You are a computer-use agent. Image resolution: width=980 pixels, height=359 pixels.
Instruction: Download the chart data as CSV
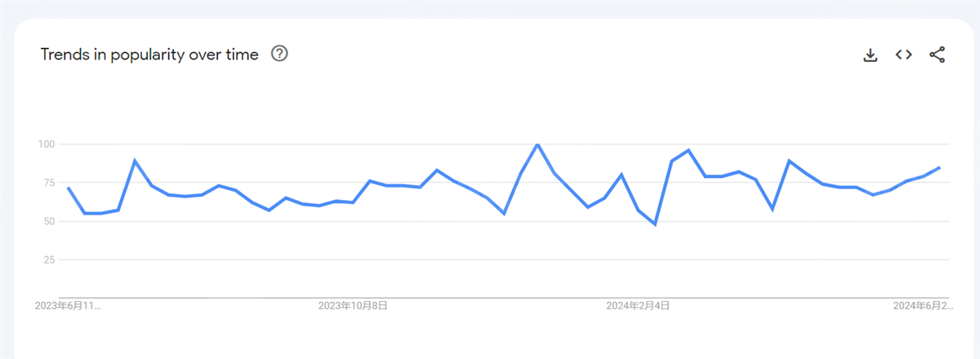click(871, 55)
